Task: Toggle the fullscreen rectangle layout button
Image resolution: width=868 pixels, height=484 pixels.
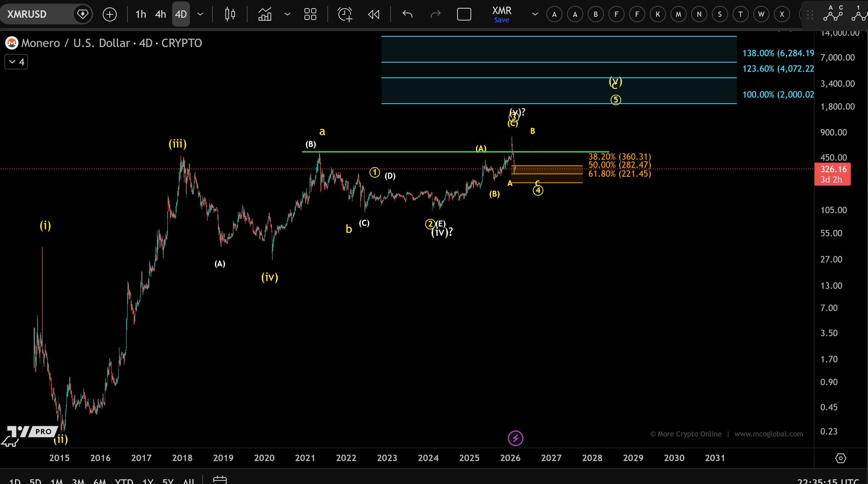Action: click(464, 14)
